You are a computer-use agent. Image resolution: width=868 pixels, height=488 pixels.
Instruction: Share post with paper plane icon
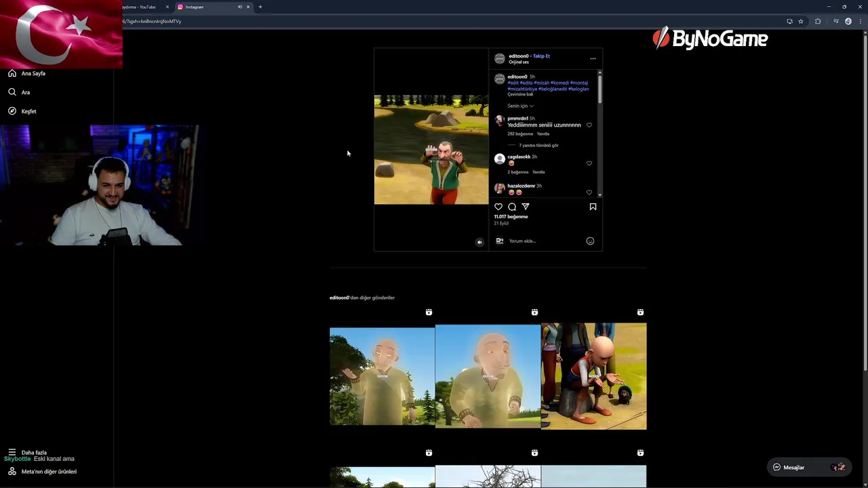coord(526,207)
